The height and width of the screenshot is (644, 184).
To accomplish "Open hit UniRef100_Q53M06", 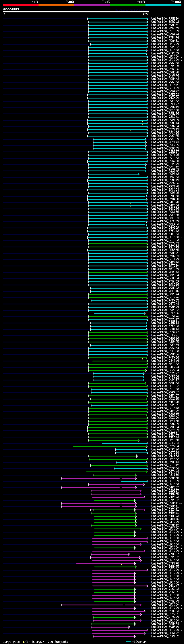I will pos(165,469).
